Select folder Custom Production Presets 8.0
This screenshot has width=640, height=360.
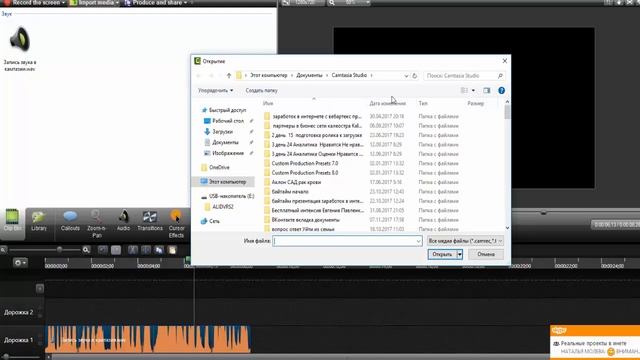pyautogui.click(x=305, y=173)
